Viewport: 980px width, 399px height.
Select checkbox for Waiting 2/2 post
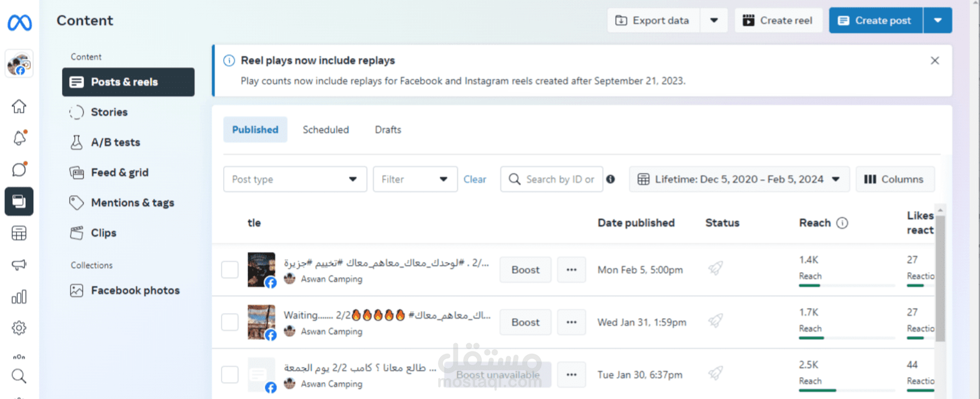point(230,322)
